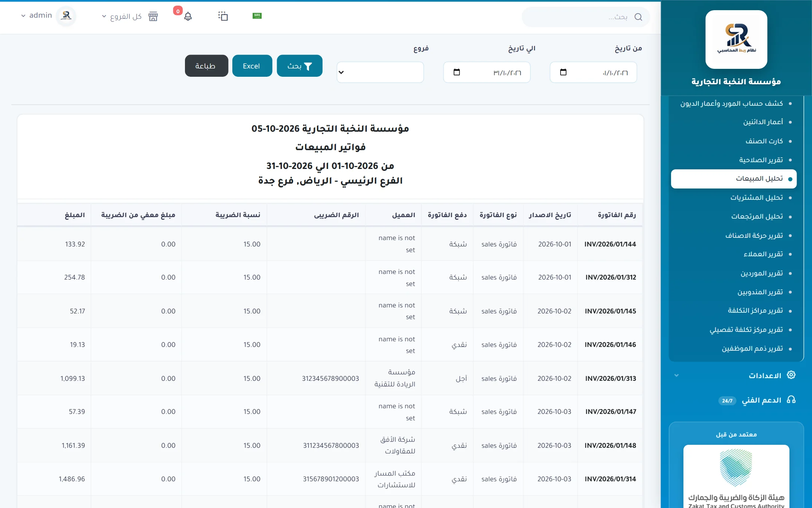This screenshot has height=508, width=812.
Task: Open calendar icon for من تاريخ
Action: pos(563,72)
